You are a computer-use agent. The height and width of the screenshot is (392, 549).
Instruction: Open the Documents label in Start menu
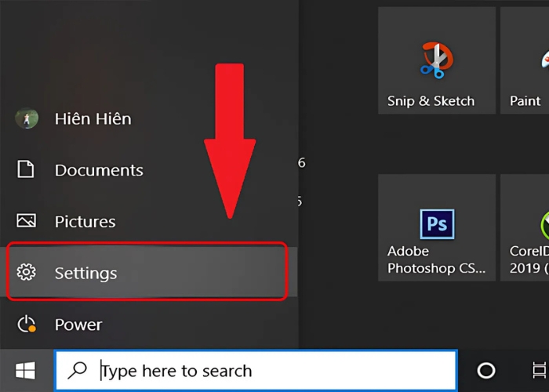click(99, 170)
